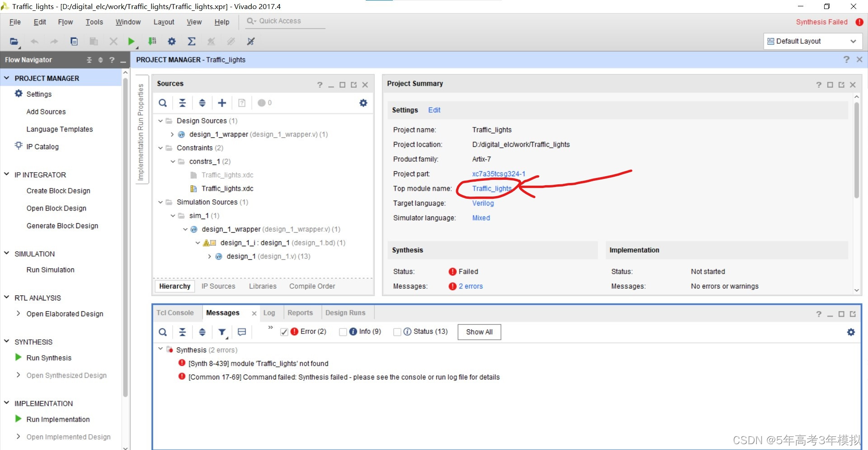Click the messages filter funnel icon
This screenshot has height=450, width=868.
click(222, 333)
